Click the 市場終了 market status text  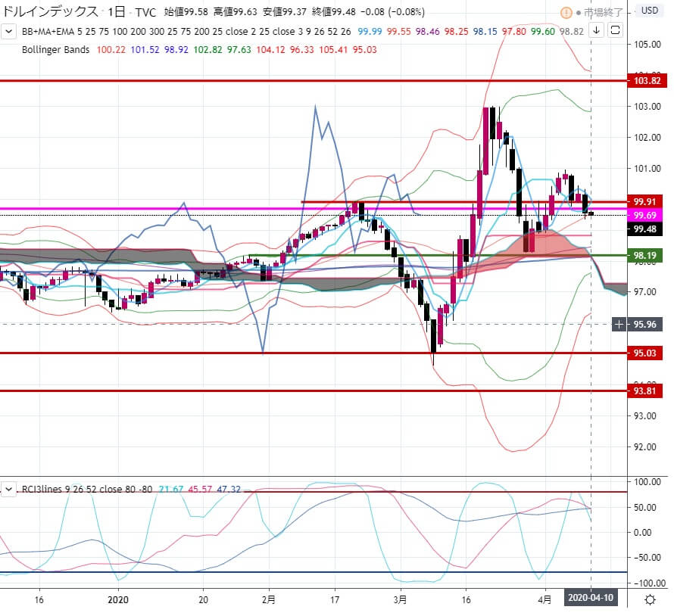click(x=604, y=13)
